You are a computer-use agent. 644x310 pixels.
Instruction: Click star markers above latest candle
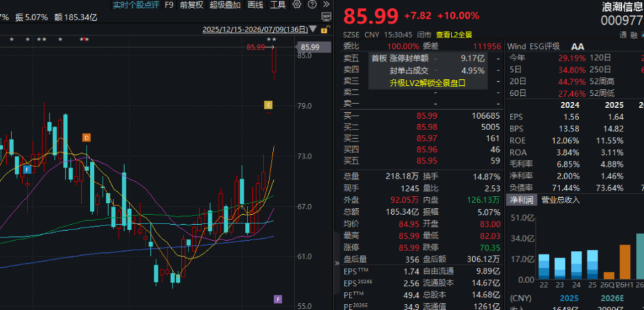[x=272, y=40]
